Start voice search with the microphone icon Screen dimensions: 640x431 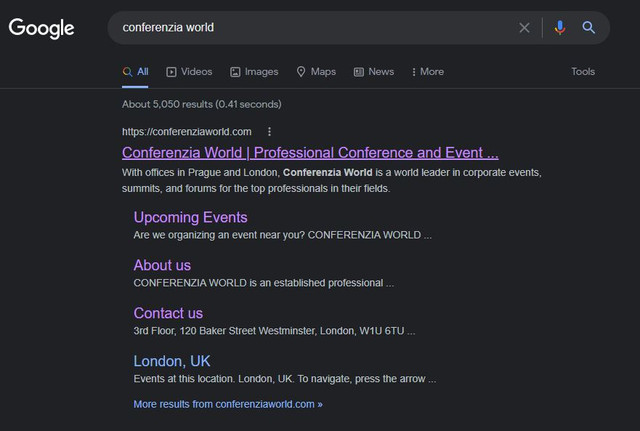pos(560,28)
